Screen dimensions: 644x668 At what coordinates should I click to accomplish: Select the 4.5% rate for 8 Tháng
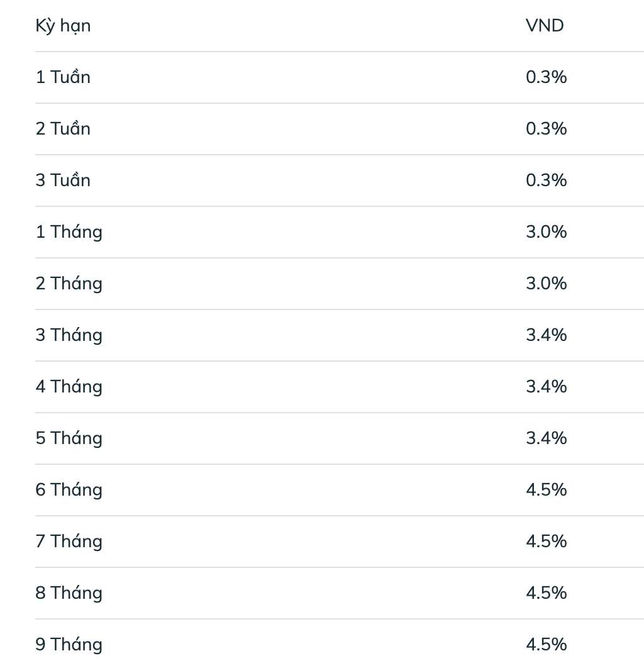tap(546, 593)
